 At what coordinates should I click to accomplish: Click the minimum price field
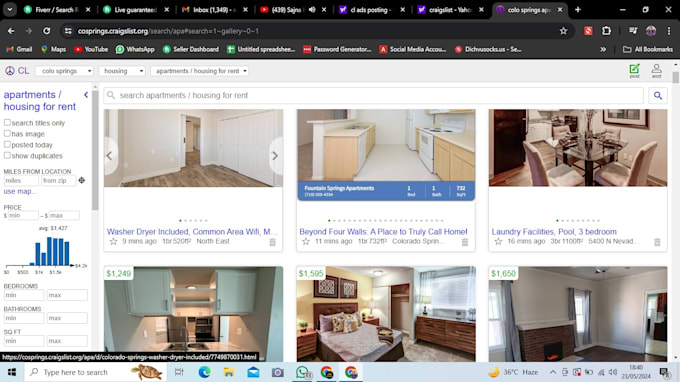[23, 215]
